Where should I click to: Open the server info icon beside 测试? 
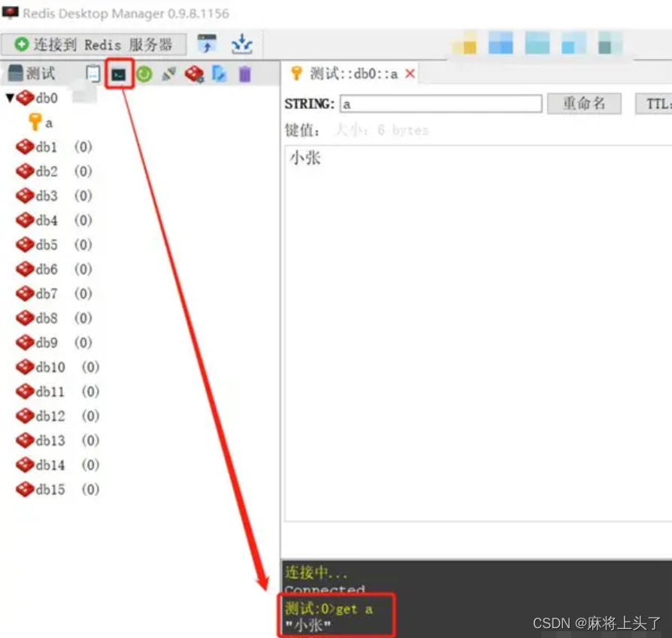[92, 74]
